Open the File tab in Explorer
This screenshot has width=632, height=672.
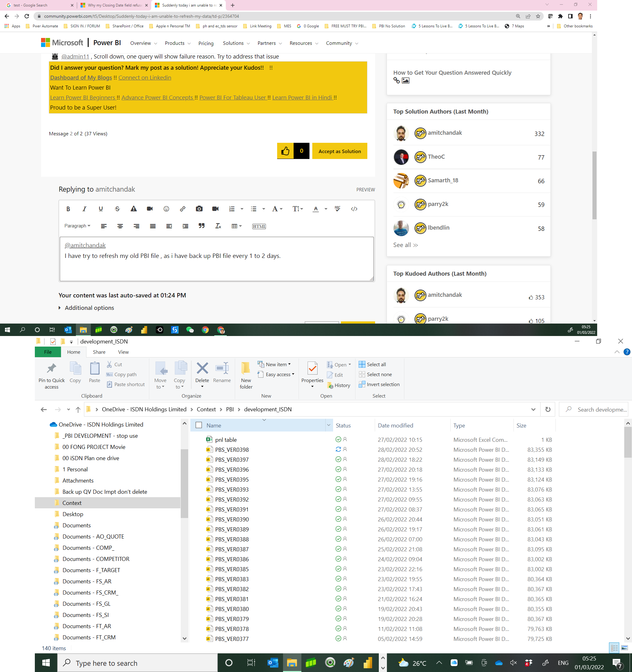pos(48,352)
